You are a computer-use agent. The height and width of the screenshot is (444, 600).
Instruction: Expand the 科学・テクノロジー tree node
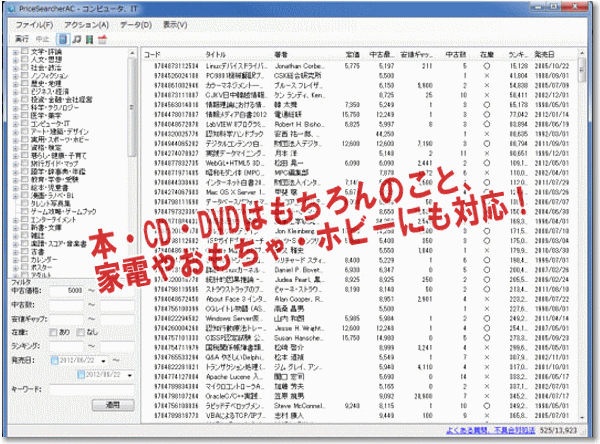16,108
